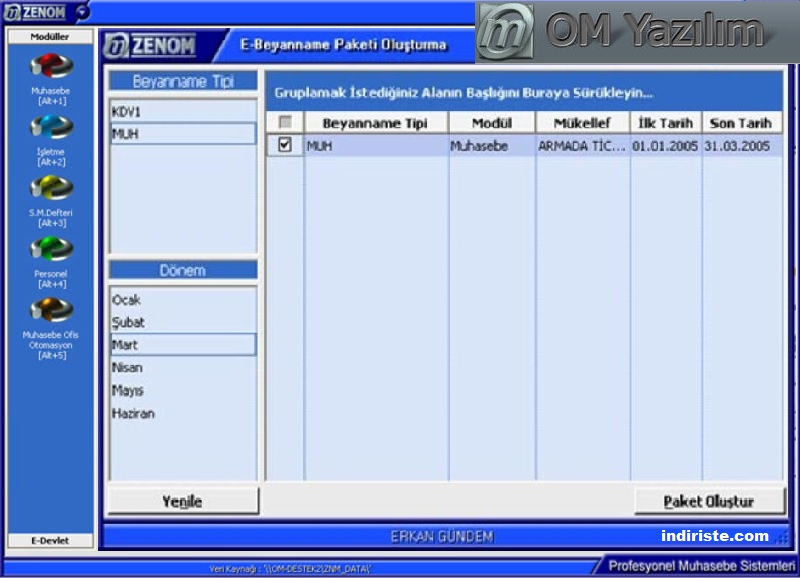Image resolution: width=800 pixels, height=578 pixels.
Task: Open the Personel module icon
Action: click(x=51, y=249)
